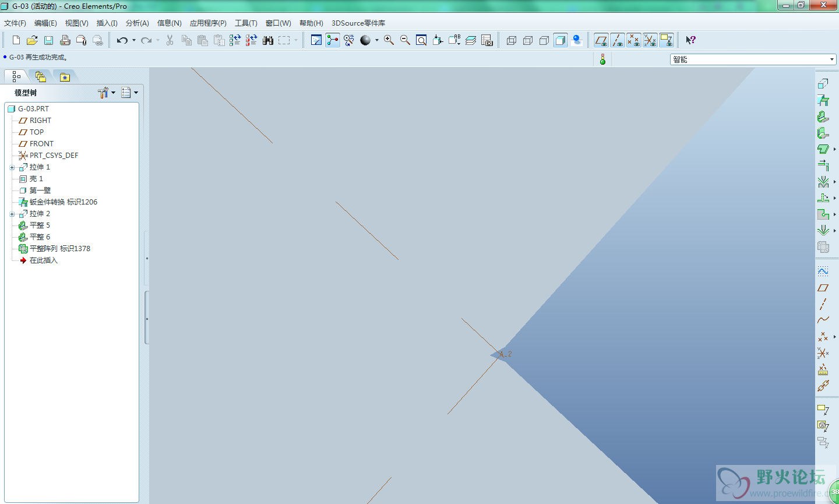Click the Zoom Out magnifier
The image size is (839, 504).
point(405,40)
